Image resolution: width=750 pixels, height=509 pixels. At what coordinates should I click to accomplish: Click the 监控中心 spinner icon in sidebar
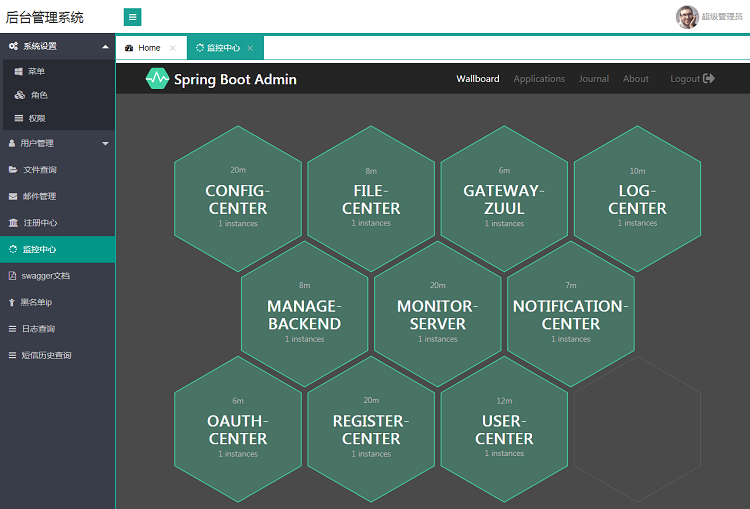(x=13, y=249)
